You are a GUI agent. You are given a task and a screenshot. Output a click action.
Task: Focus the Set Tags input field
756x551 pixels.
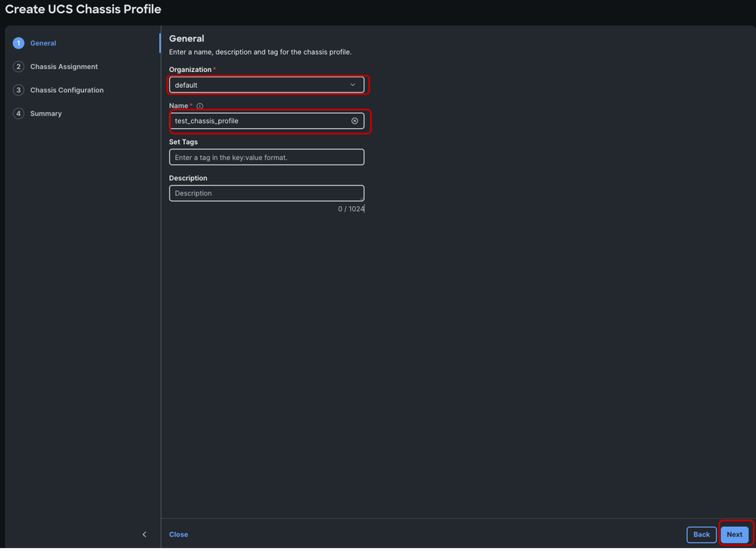[x=267, y=158]
